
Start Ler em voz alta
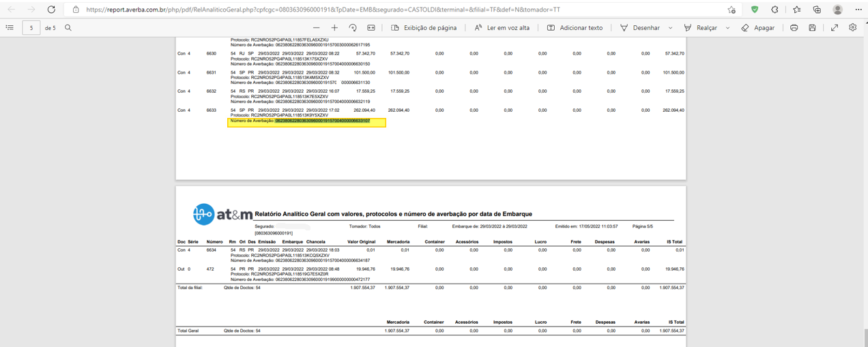[502, 28]
